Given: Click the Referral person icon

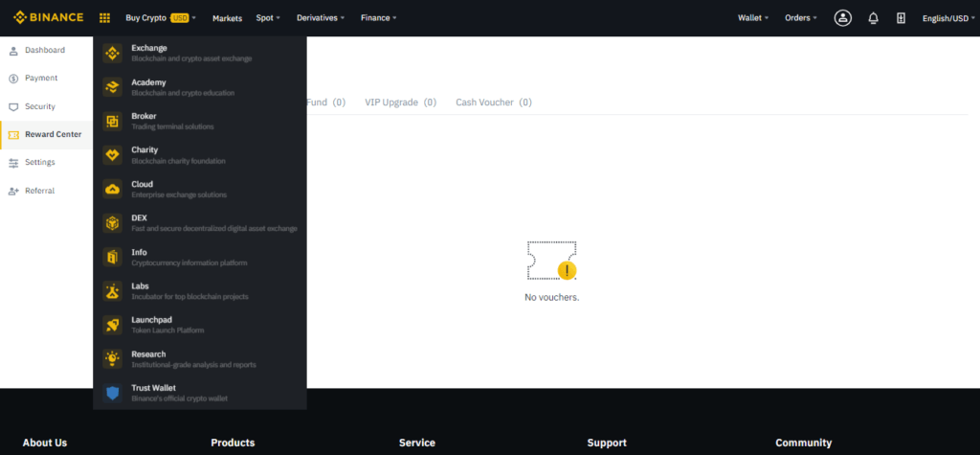Looking at the screenshot, I should tap(13, 191).
